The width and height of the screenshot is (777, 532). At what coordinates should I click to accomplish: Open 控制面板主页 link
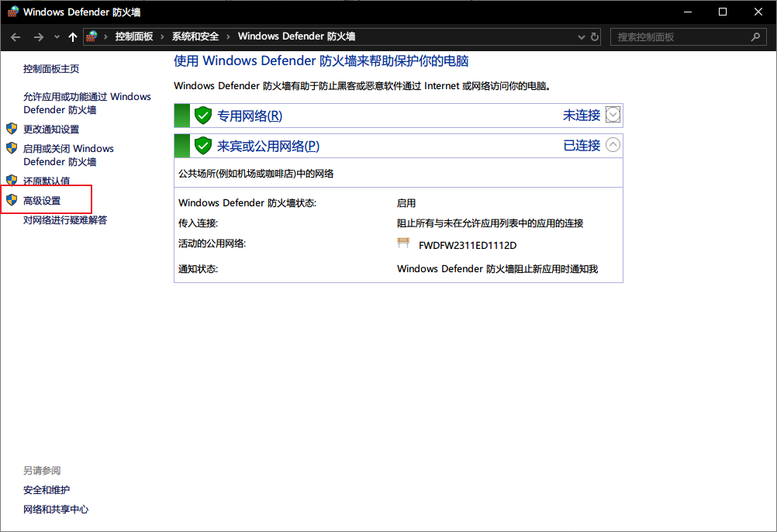tap(51, 69)
